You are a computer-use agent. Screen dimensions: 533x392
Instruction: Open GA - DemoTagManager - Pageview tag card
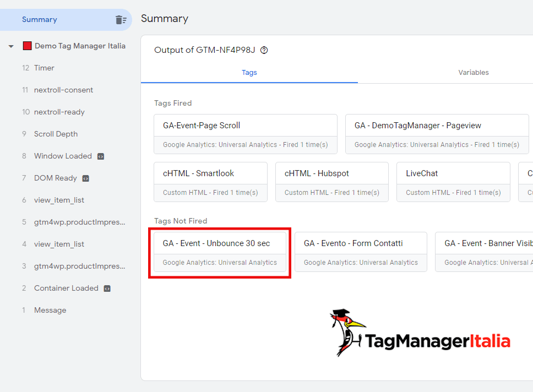point(437,134)
